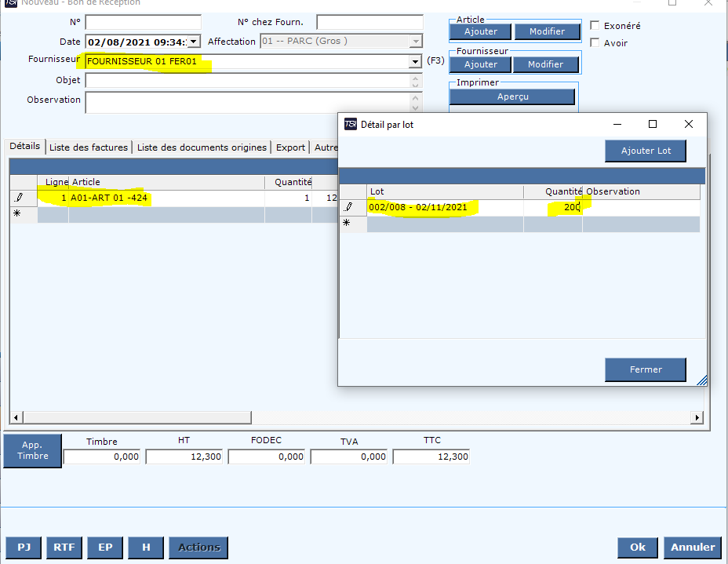Click the TSI logo in Détail par lot title bar

click(351, 125)
